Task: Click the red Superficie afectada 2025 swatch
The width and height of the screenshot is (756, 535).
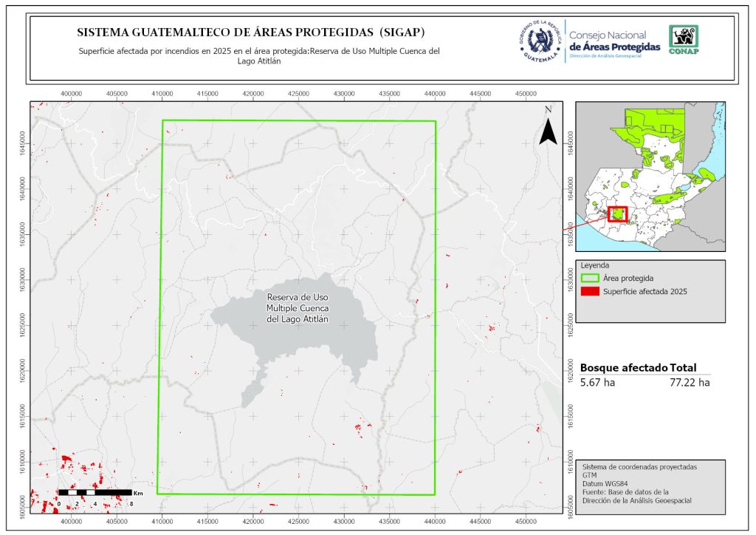Action: tap(590, 292)
